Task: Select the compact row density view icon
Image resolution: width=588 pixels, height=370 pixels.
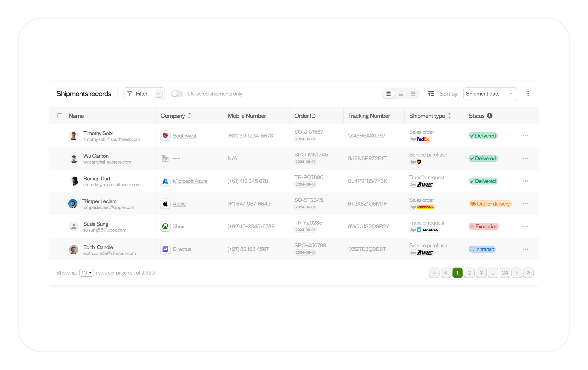Action: [x=389, y=94]
